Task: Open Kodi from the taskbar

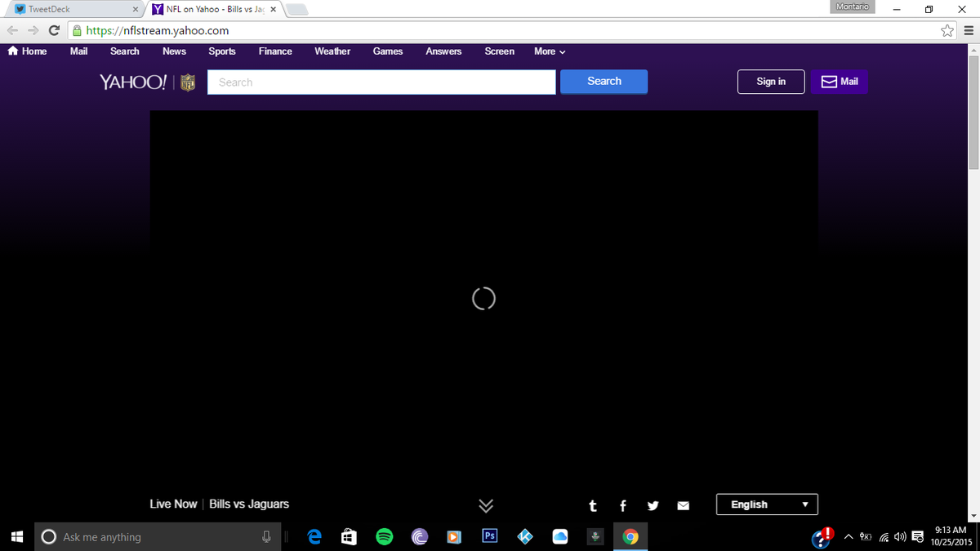Action: pyautogui.click(x=525, y=536)
